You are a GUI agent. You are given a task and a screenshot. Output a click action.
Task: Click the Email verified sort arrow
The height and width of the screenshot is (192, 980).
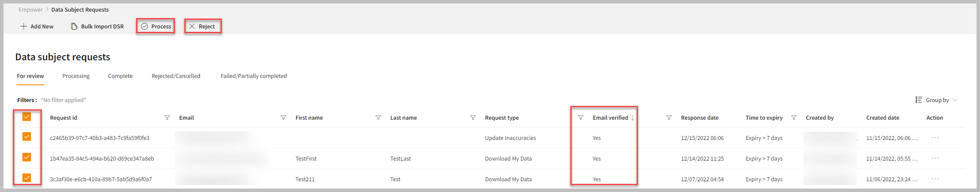click(x=632, y=118)
